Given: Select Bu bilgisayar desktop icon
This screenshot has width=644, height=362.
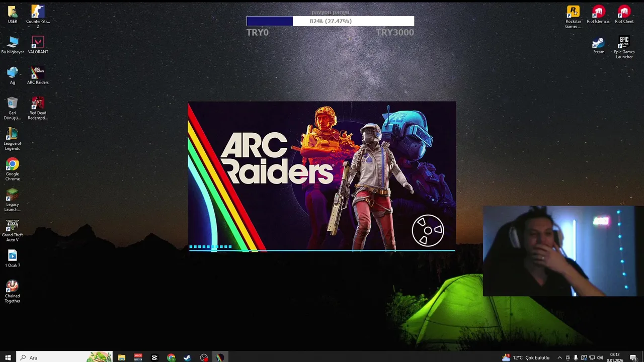Looking at the screenshot, I should (13, 45).
